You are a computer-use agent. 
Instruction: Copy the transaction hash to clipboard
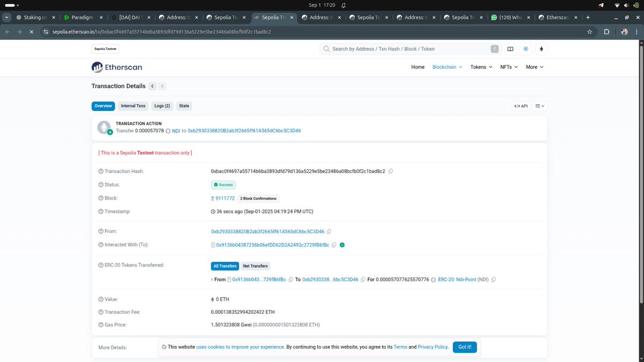391,171
